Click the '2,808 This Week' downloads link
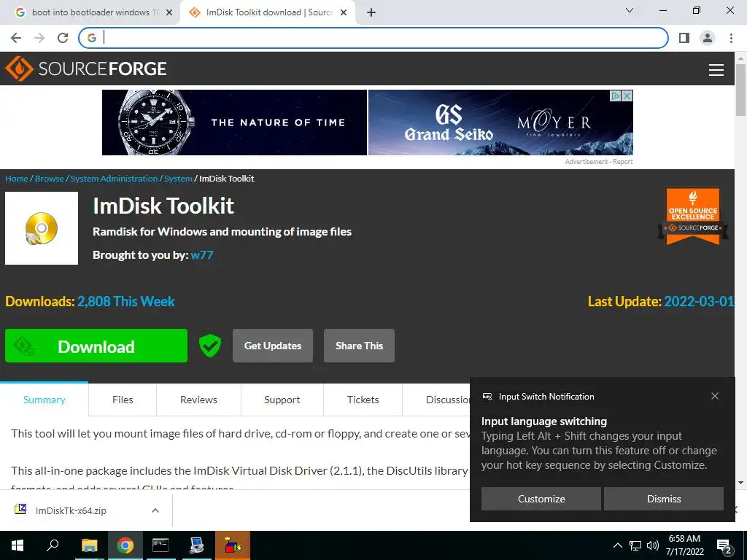This screenshot has height=560, width=747. 125,301
